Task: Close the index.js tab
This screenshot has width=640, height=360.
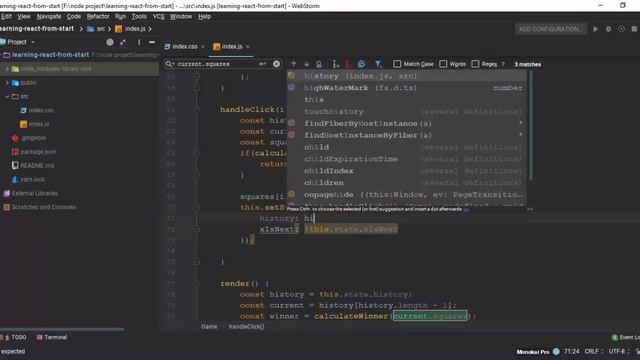Action: point(248,47)
